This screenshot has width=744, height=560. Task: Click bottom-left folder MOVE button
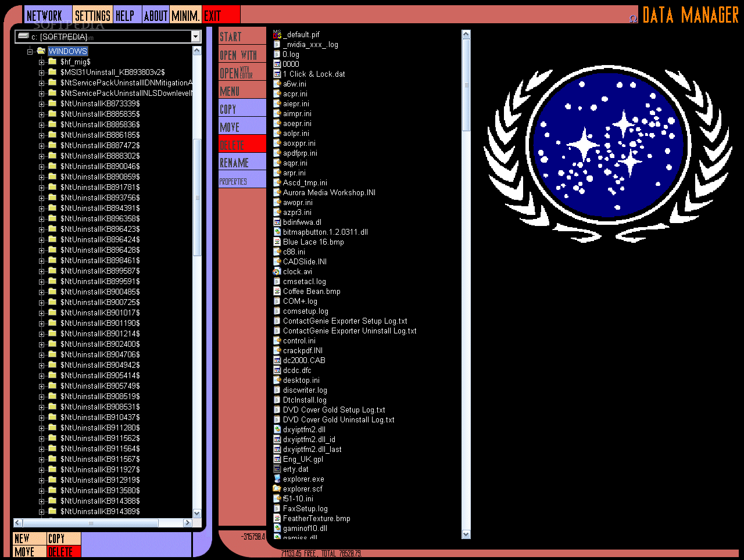pos(30,551)
